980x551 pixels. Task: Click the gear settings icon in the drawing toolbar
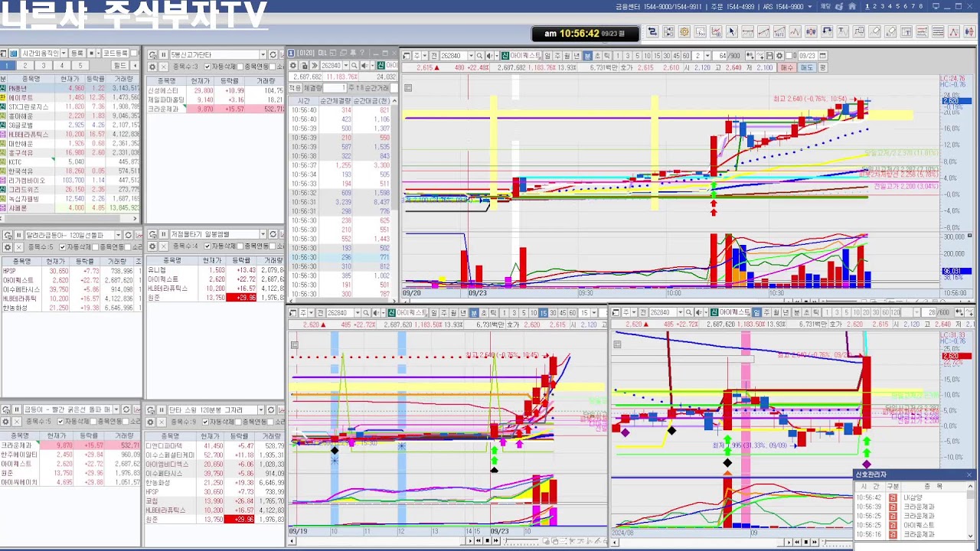point(684,31)
